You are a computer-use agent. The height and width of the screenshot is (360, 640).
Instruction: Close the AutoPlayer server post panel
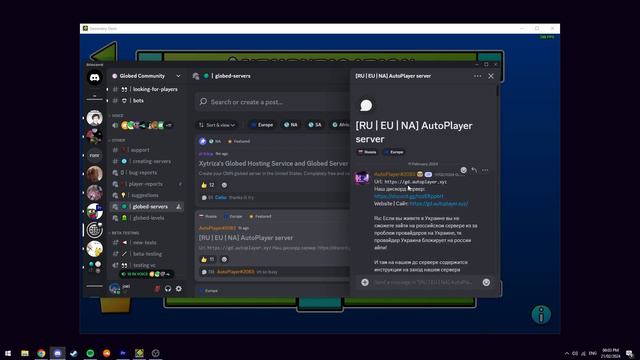click(491, 76)
